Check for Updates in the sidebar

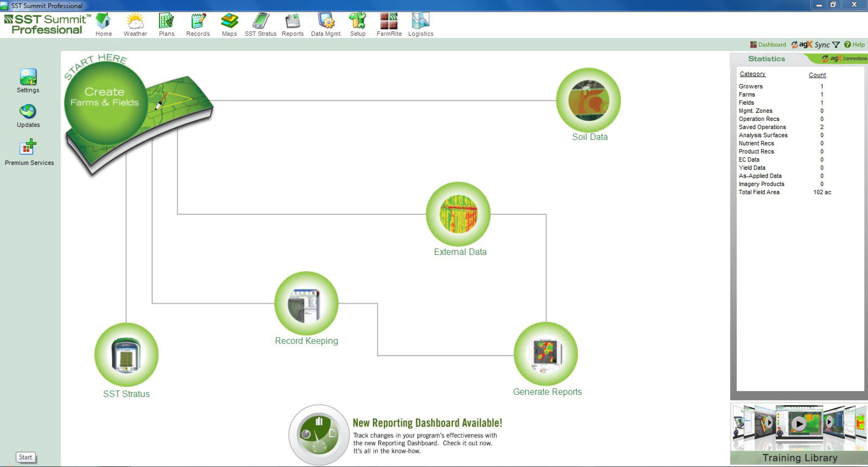pyautogui.click(x=28, y=116)
